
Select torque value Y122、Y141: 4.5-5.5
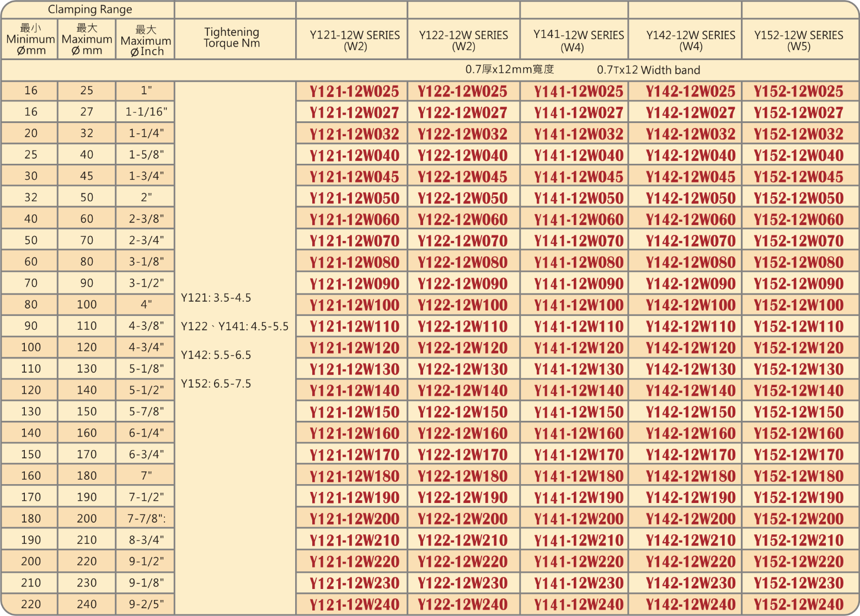[x=235, y=326]
